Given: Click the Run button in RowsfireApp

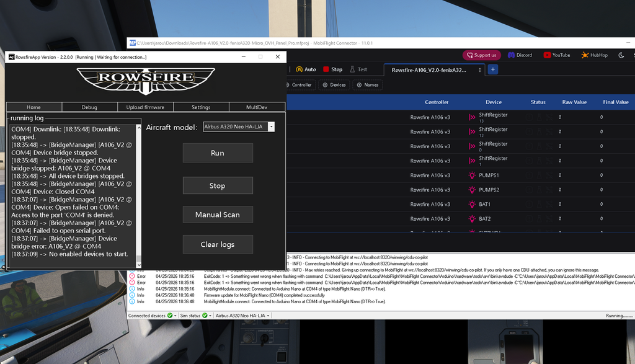Looking at the screenshot, I should (218, 153).
